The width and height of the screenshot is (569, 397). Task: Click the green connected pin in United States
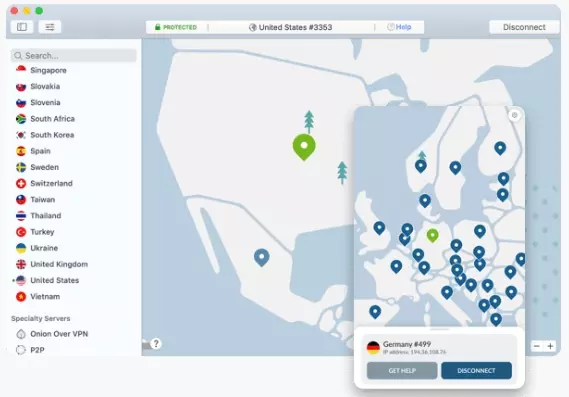tap(304, 147)
